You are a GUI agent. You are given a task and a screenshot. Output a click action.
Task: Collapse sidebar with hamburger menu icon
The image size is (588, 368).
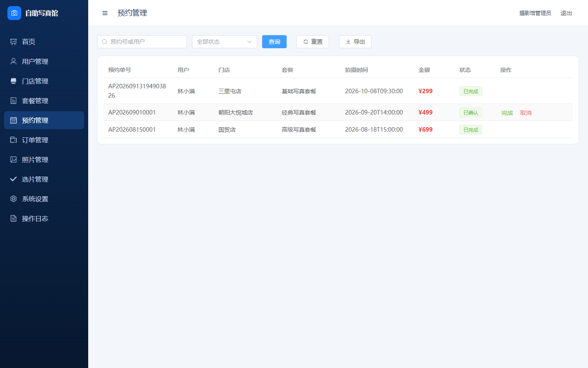click(x=105, y=13)
